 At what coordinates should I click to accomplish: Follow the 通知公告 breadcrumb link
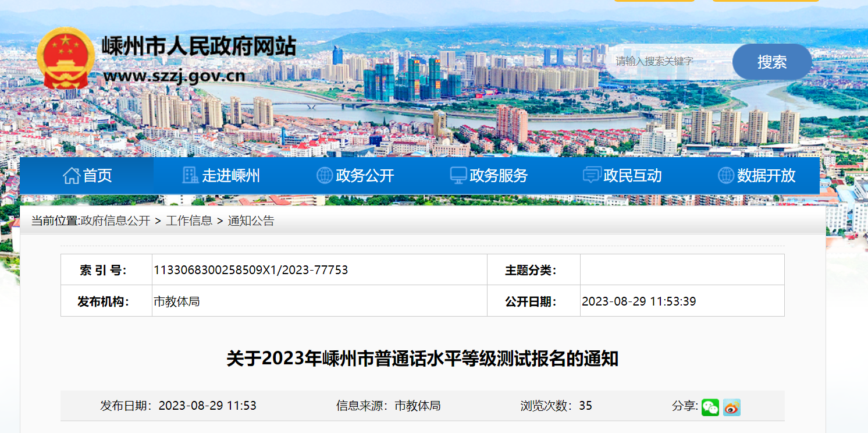coord(251,221)
